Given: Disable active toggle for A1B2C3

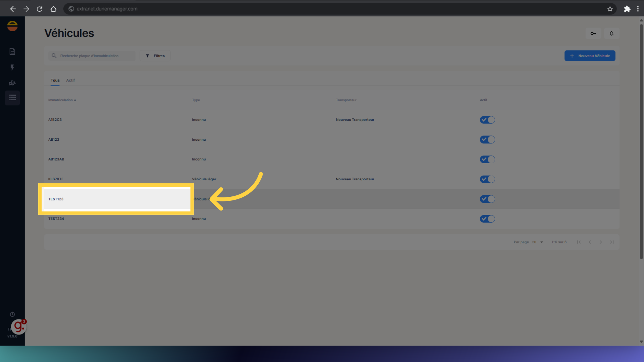Looking at the screenshot, I should coord(487,120).
